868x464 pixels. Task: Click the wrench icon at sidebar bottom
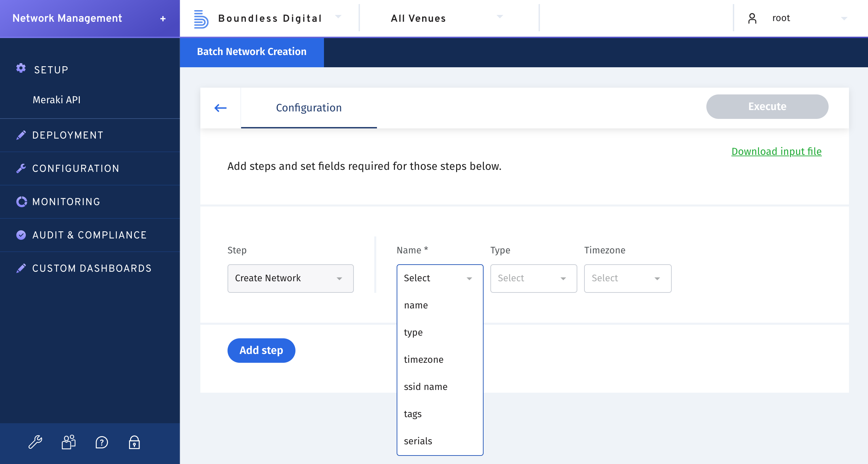[36, 442]
